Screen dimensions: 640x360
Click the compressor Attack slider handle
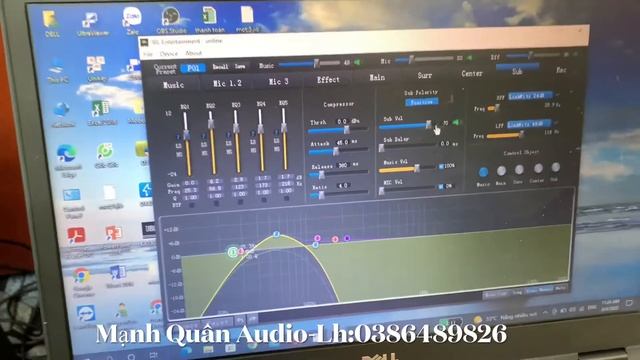336,151
